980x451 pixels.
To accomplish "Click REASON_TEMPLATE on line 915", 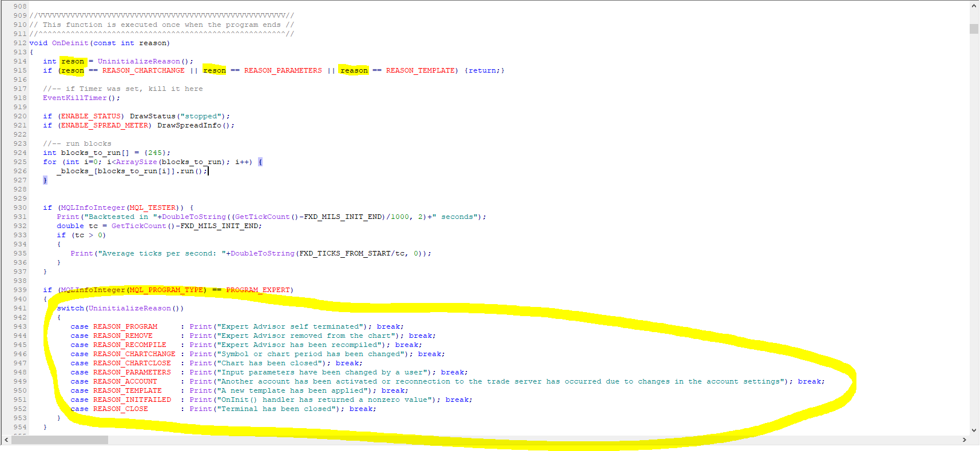I will (x=420, y=70).
